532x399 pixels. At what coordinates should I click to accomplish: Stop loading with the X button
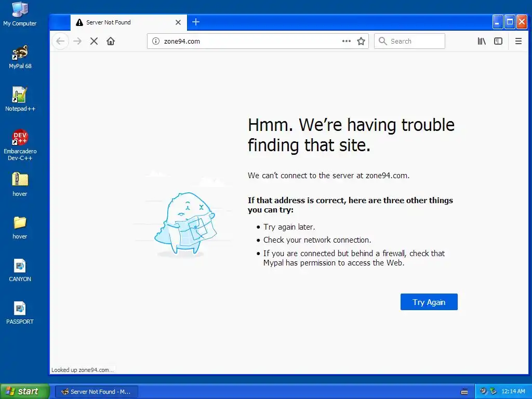coord(94,41)
